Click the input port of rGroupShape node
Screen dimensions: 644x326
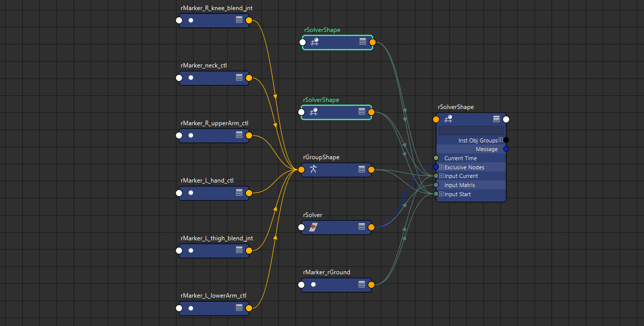pyautogui.click(x=301, y=170)
